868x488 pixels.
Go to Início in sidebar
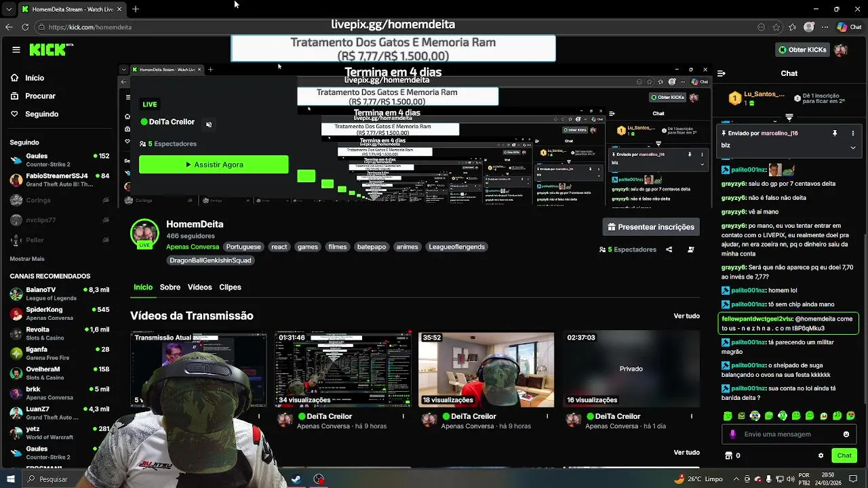point(28,78)
